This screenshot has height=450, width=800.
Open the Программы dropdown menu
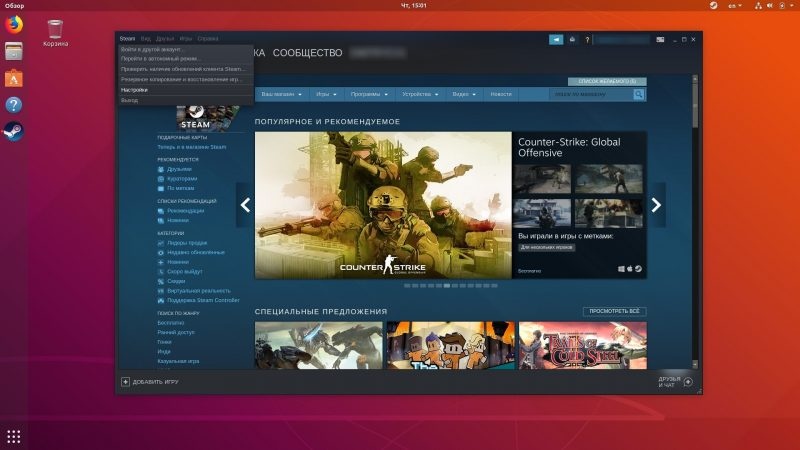pos(370,94)
